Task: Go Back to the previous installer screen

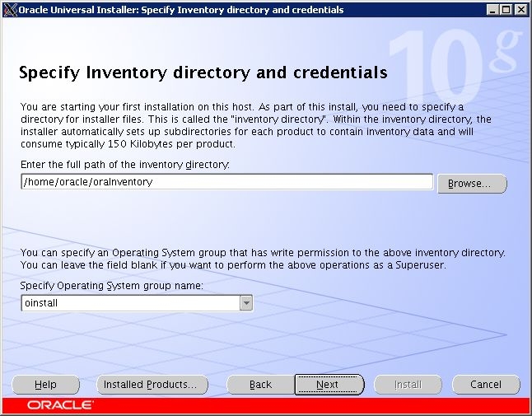Action: pyautogui.click(x=260, y=385)
